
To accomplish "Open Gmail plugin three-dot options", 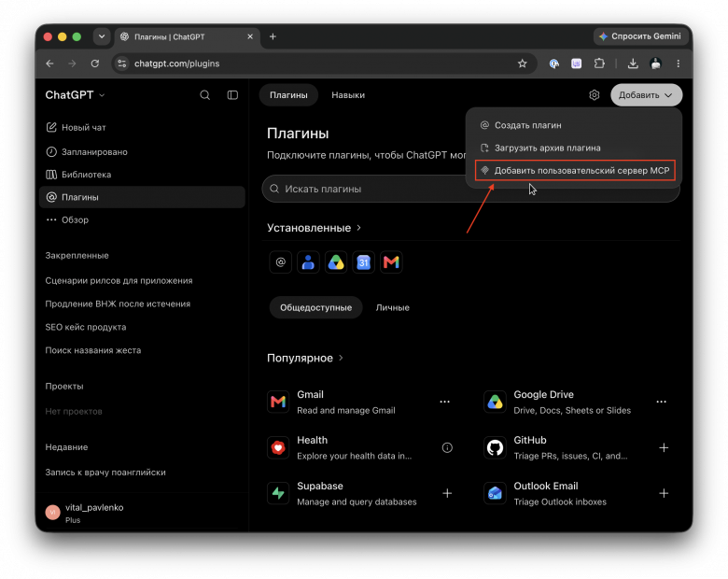I will [445, 402].
